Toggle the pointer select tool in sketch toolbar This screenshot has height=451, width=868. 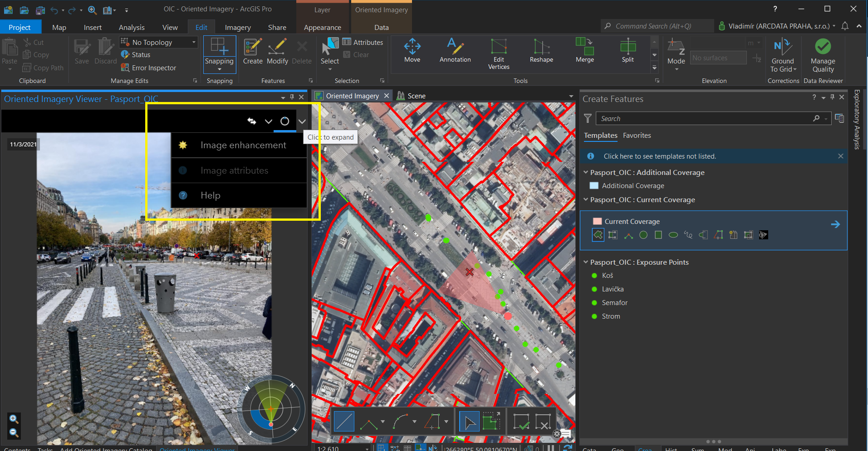coord(469,422)
